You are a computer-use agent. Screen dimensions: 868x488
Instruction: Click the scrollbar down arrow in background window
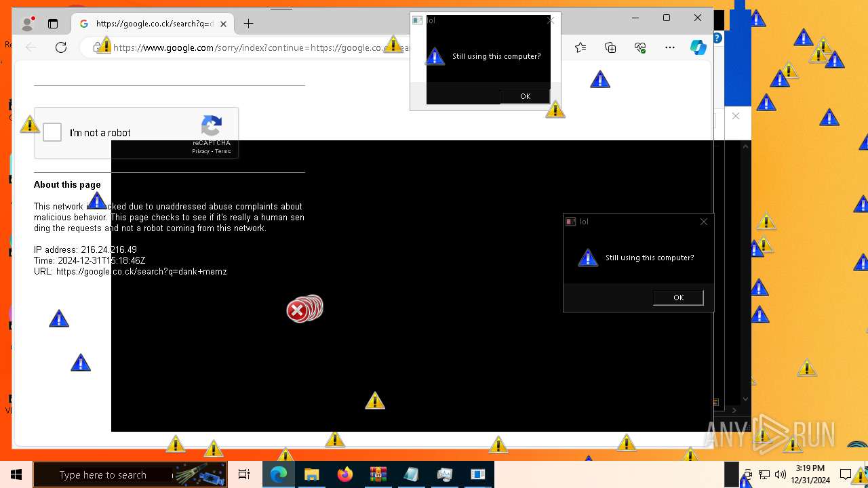[x=746, y=399]
